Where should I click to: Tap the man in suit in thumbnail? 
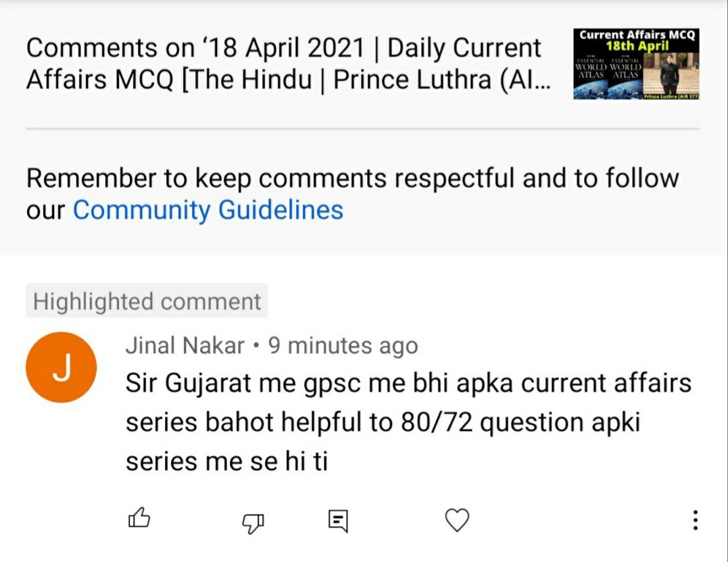point(671,76)
